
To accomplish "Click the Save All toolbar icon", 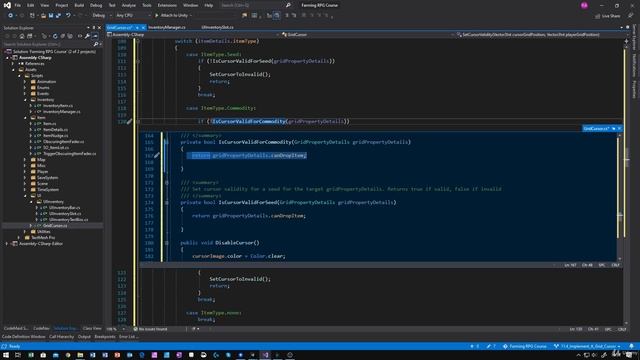I will tap(58, 16).
